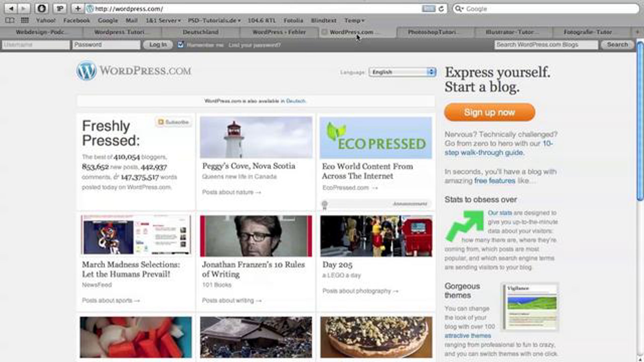Click the blue button inside the address bar
This screenshot has height=362, width=644.
tap(428, 9)
